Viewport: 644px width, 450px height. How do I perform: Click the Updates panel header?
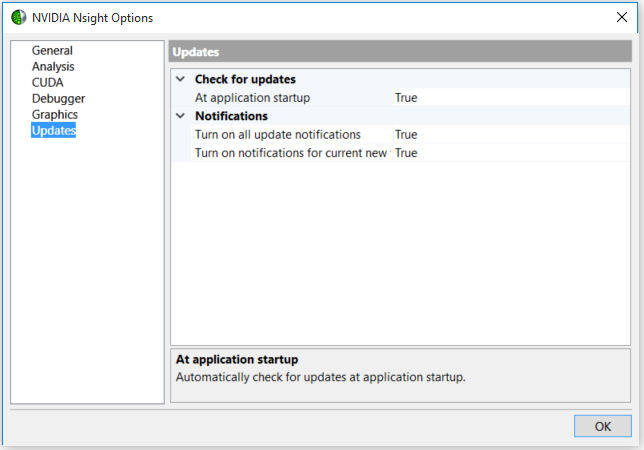pyautogui.click(x=400, y=52)
